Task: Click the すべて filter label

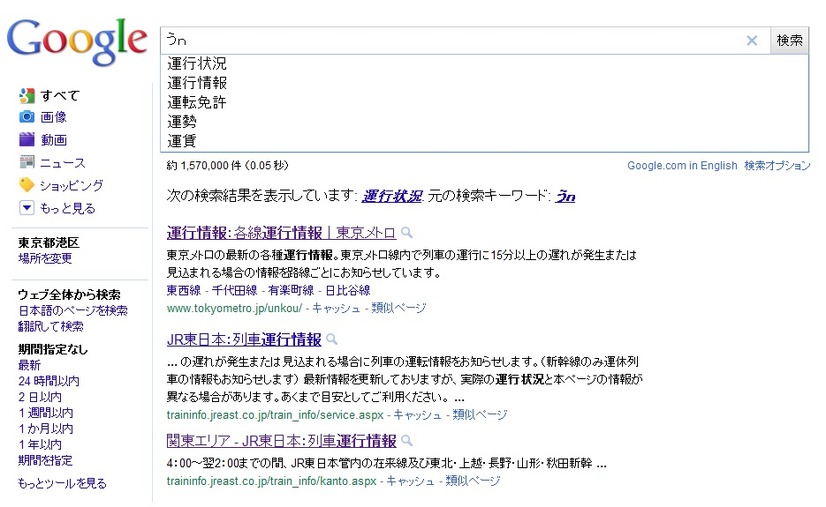Action: tap(60, 96)
